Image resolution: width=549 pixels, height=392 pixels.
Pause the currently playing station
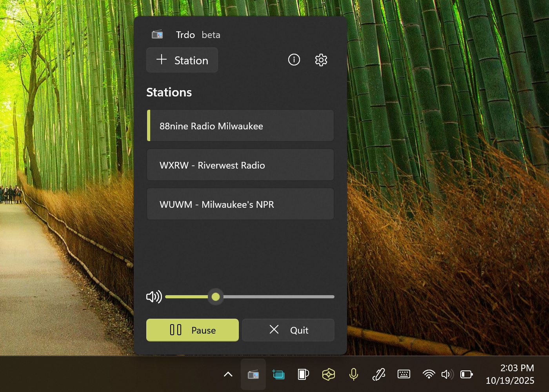point(192,330)
